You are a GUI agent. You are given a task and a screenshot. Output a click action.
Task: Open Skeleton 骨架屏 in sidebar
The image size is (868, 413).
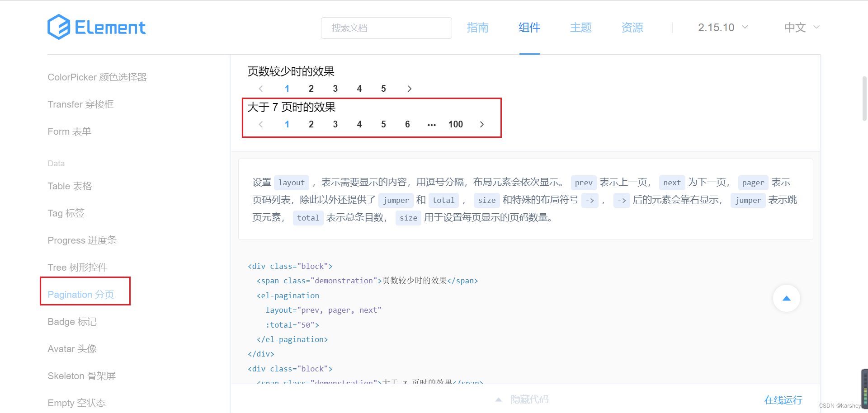click(82, 376)
